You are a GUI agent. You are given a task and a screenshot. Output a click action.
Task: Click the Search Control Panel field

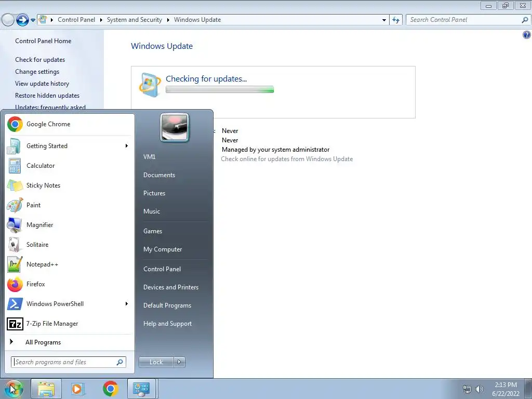[x=468, y=20]
